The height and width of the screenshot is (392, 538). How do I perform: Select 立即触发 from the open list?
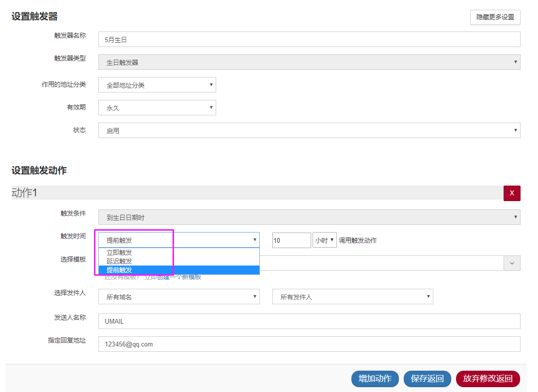point(119,252)
